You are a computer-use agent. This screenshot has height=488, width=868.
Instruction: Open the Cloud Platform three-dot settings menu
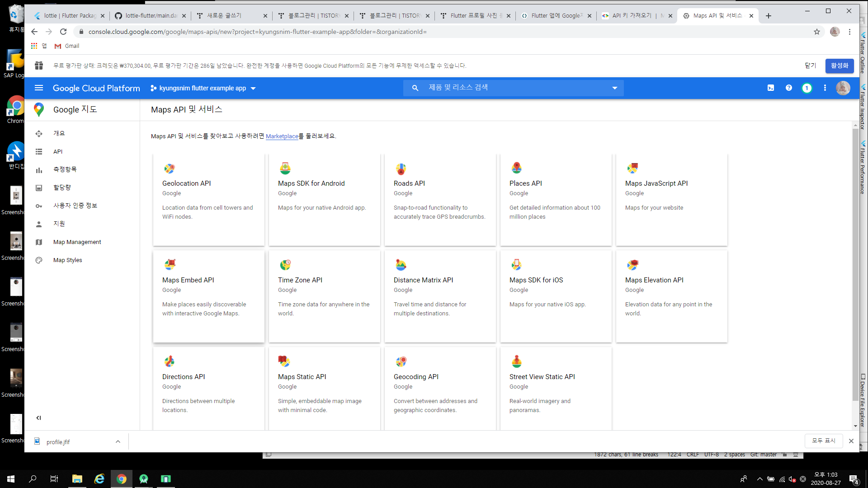click(x=825, y=88)
